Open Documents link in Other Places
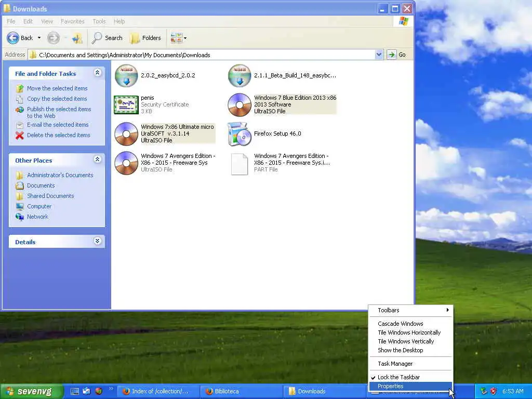This screenshot has height=399, width=532. (41, 185)
